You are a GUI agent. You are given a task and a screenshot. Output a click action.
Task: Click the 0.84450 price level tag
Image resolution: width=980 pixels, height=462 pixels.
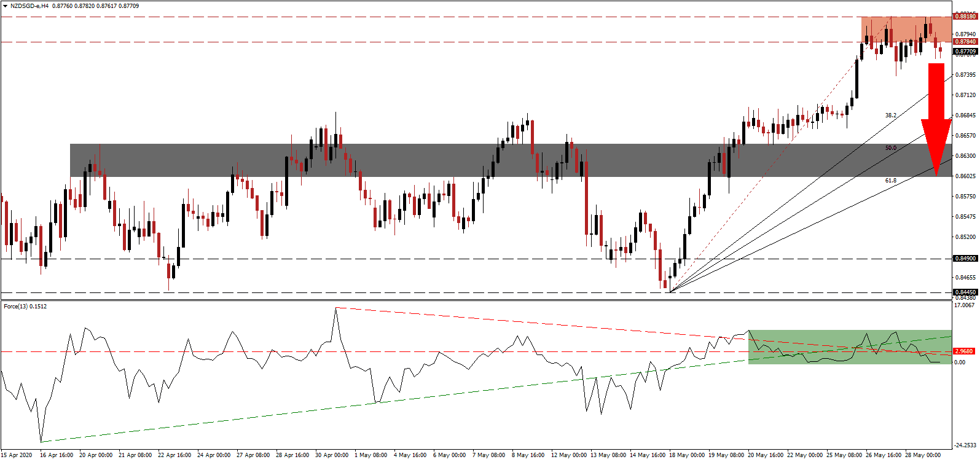(x=965, y=292)
